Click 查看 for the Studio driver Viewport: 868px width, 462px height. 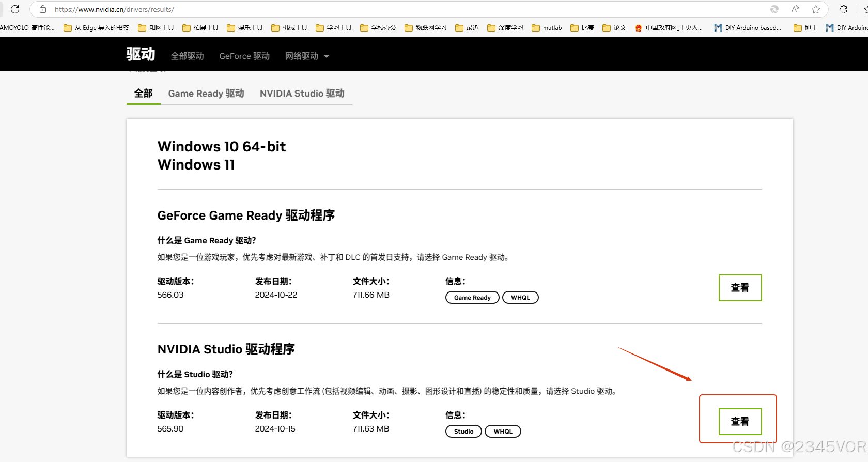pyautogui.click(x=740, y=422)
